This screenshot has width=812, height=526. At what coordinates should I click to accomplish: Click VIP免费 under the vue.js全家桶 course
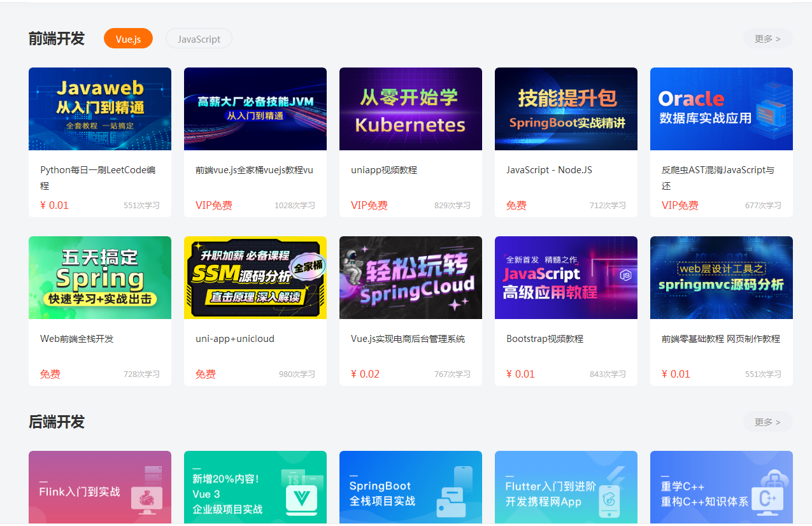pos(214,205)
